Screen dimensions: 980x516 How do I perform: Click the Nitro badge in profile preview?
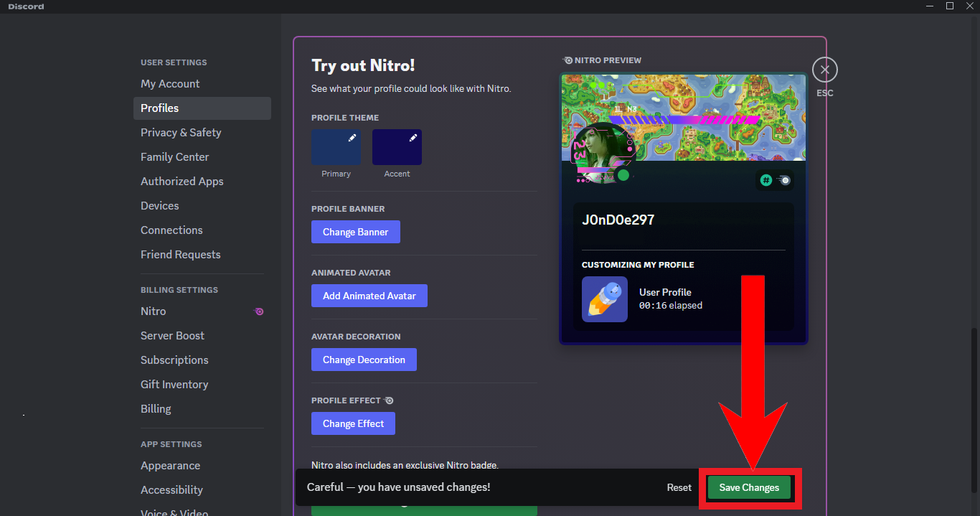[784, 180]
